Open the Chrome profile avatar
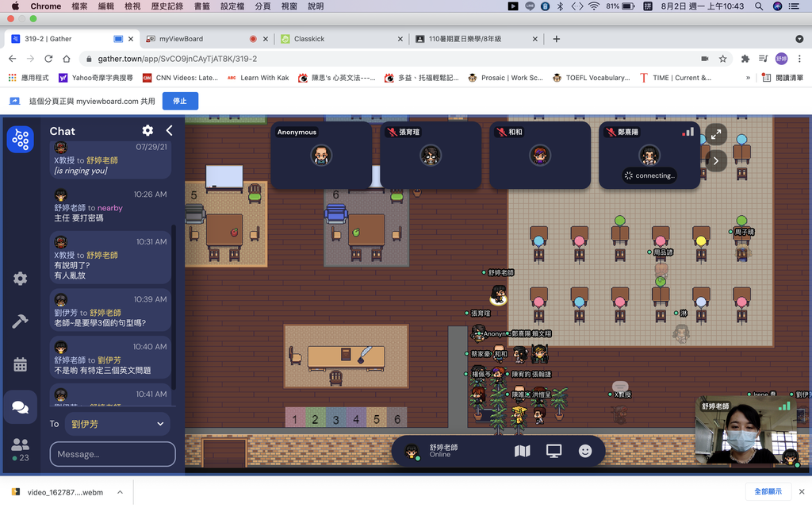812x508 pixels. pos(781,59)
